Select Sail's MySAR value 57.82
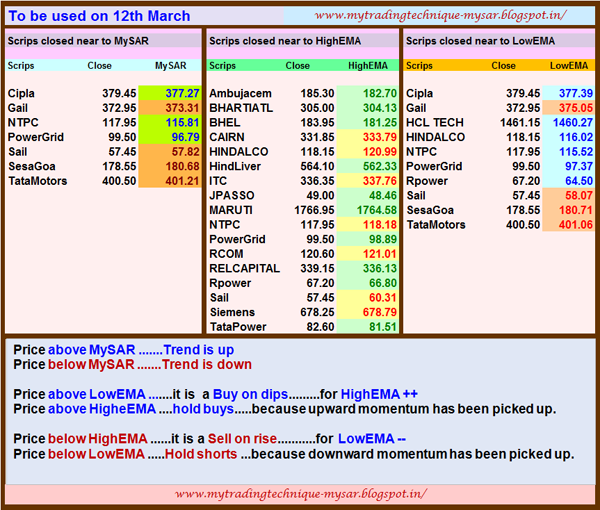Image resolution: width=600 pixels, height=510 pixels. [x=185, y=152]
